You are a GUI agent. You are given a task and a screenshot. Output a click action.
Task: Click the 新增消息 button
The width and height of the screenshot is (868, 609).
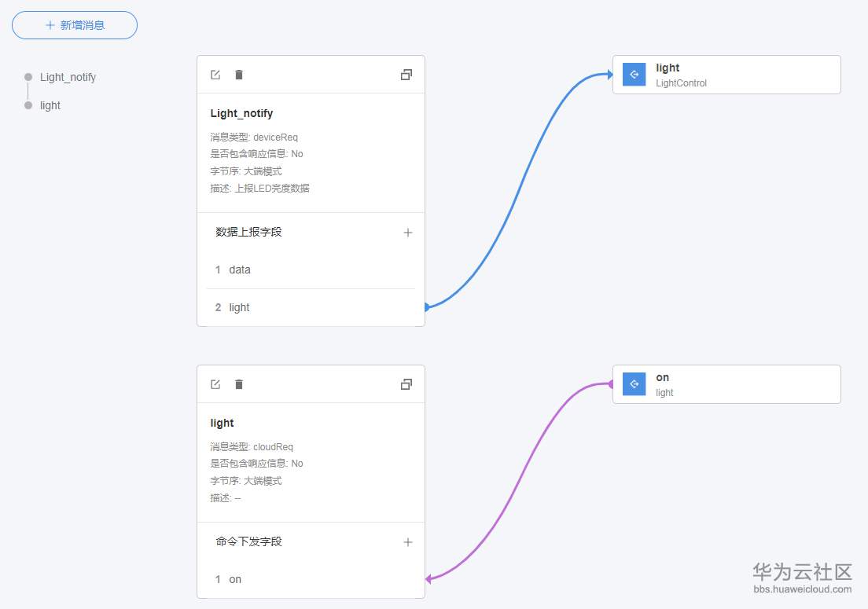pos(75,25)
